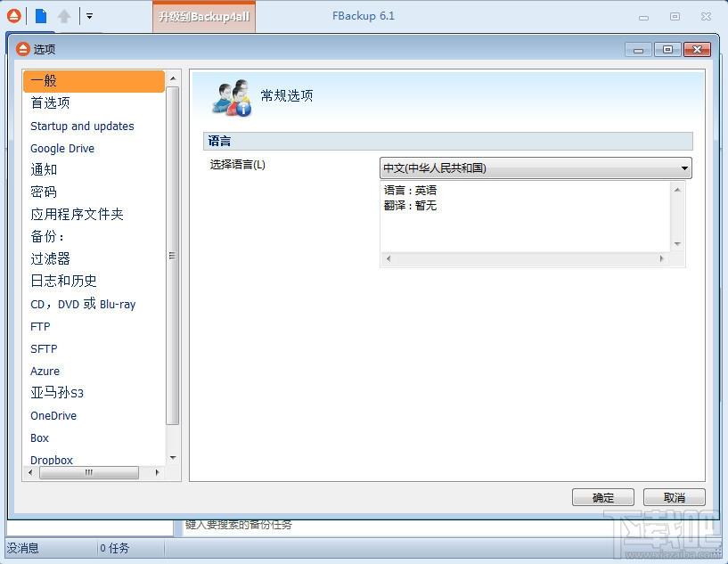Click the 取消 button
This screenshot has height=564, width=728.
point(675,497)
